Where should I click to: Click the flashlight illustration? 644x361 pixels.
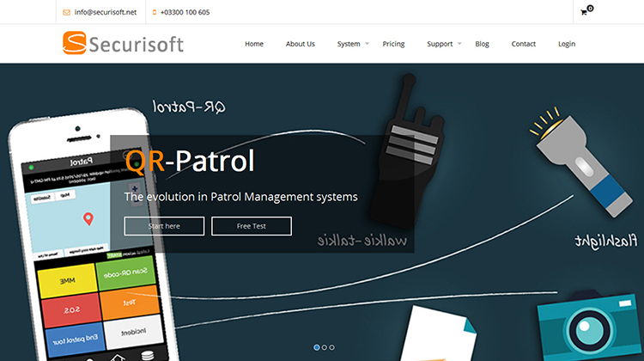[580, 162]
